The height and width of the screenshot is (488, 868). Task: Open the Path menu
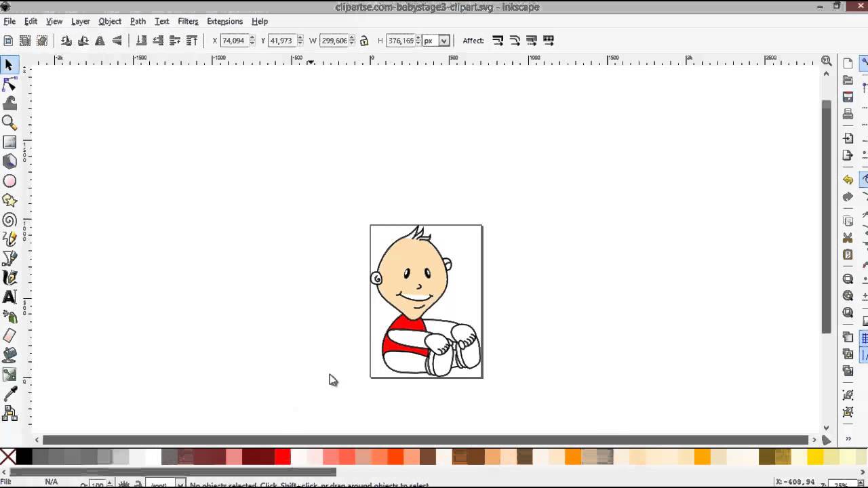138,21
